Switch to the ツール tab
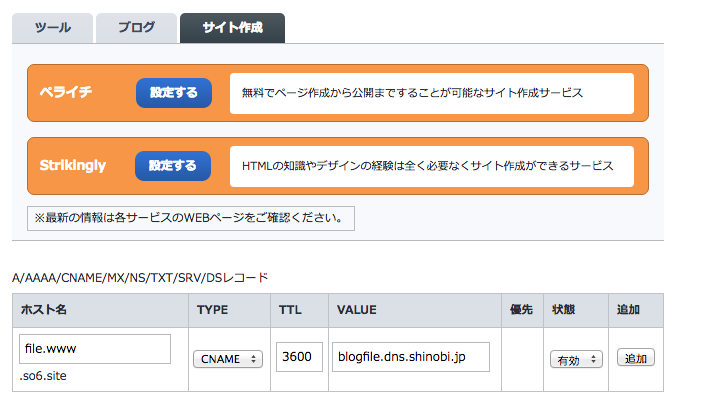The width and height of the screenshot is (725, 420). [52, 28]
